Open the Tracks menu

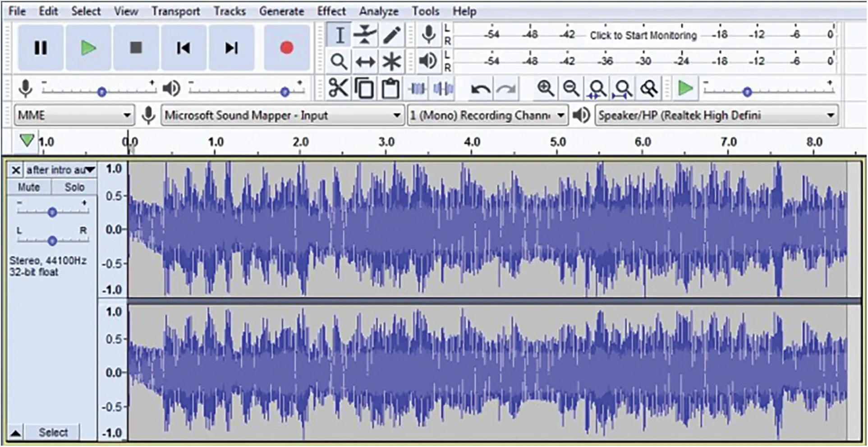[230, 11]
